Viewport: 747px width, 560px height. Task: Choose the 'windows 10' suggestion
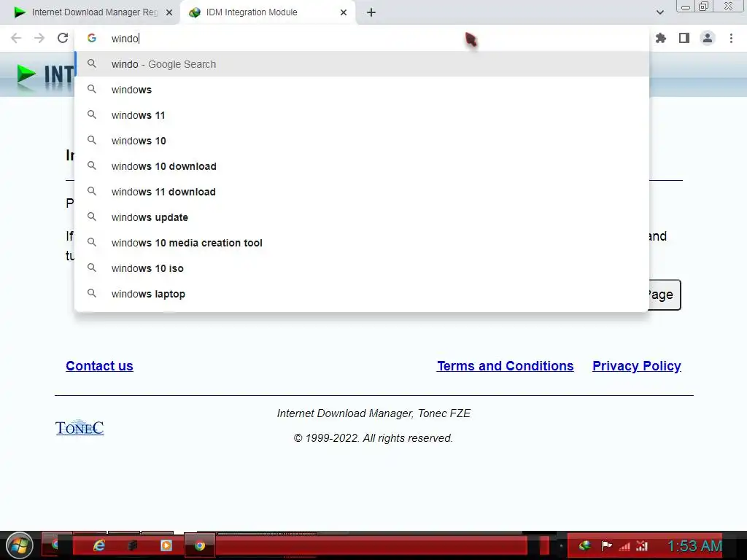click(x=362, y=141)
